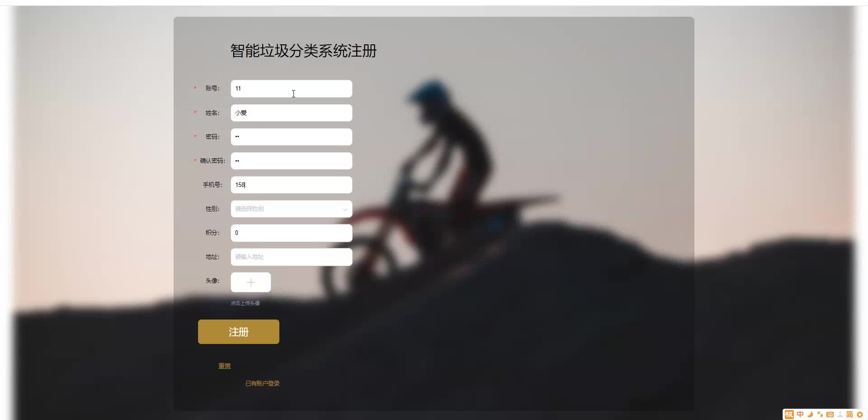Toggle the punctuation mode icon in IME bar

tap(820, 415)
